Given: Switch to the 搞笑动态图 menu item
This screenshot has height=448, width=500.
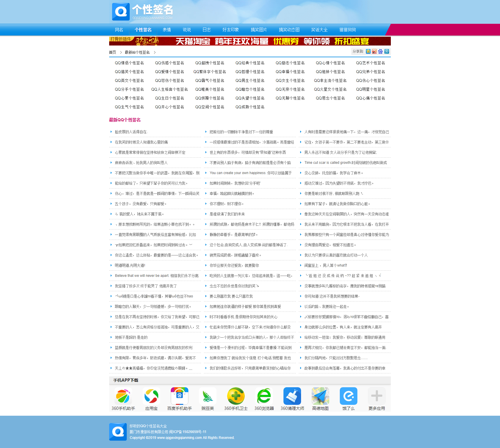Looking at the screenshot, I should 289,30.
